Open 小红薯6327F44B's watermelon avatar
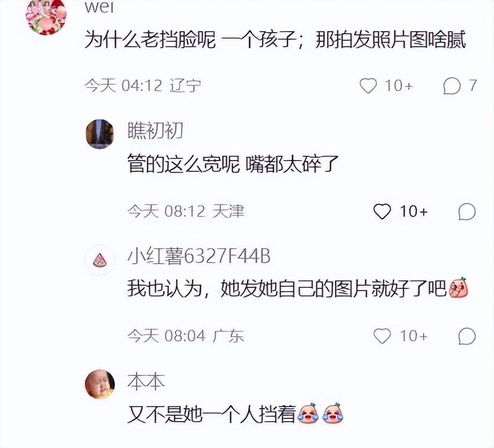This screenshot has height=448, width=494. (x=100, y=260)
